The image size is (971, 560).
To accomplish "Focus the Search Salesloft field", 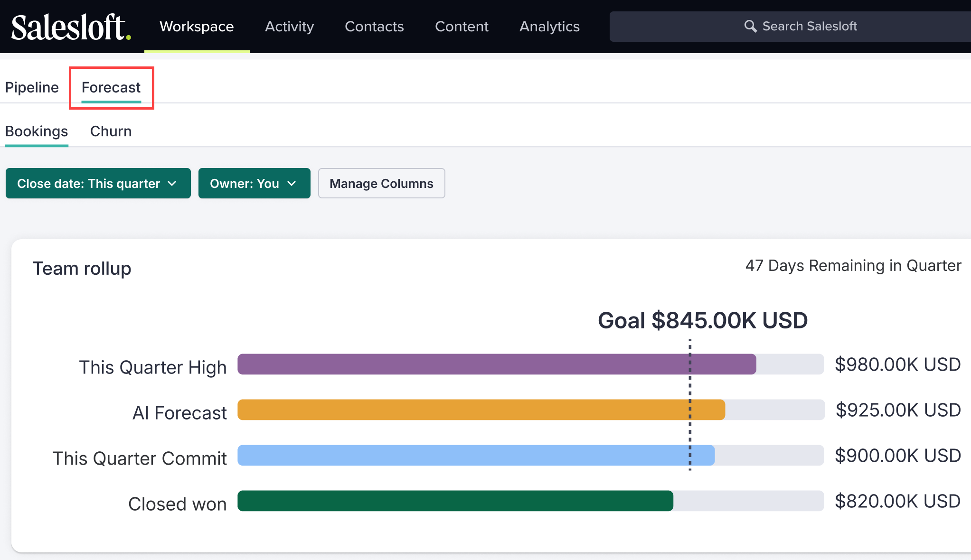I will coord(790,27).
